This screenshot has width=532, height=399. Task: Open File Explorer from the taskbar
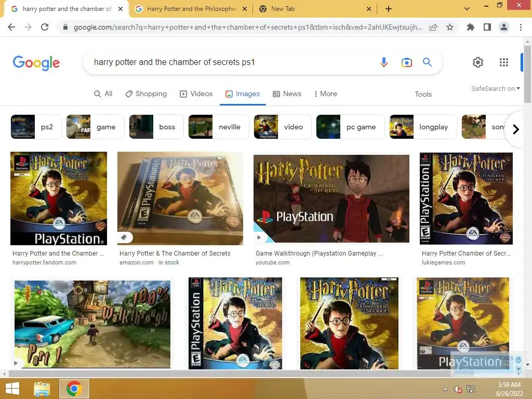coord(42,389)
